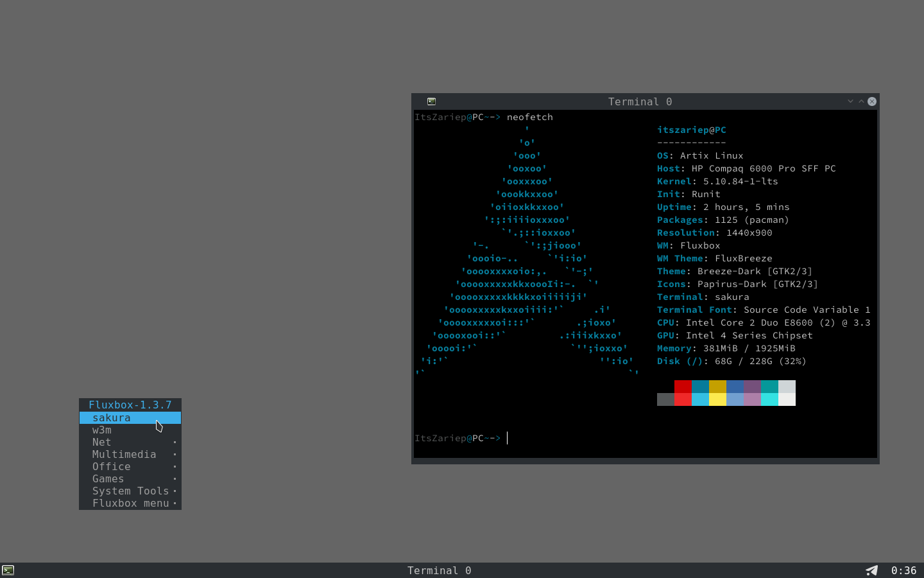
Task: Click the dark purple color block
Action: [752, 387]
